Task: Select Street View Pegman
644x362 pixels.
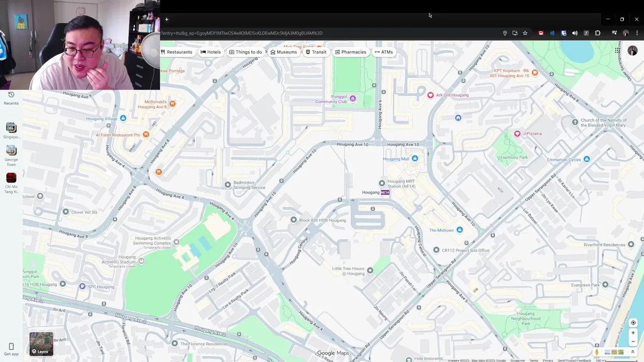Action: 597,352
